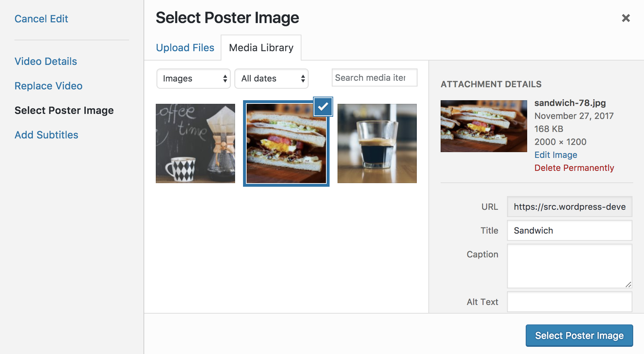Click into the Caption text area
Screen dimensions: 644x354
click(x=569, y=266)
